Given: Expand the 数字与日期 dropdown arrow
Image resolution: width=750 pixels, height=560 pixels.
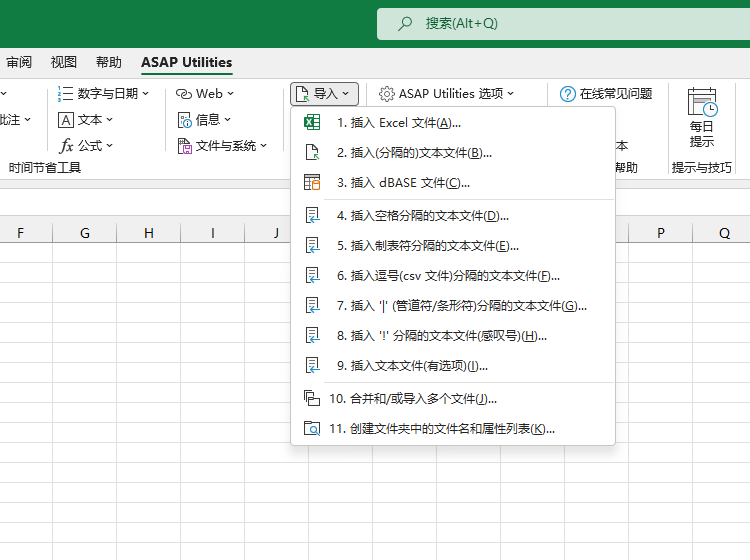Looking at the screenshot, I should coord(145,94).
